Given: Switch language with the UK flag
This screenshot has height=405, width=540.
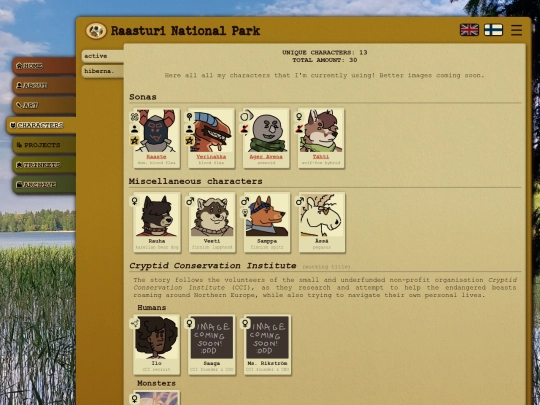Looking at the screenshot, I should (x=469, y=30).
